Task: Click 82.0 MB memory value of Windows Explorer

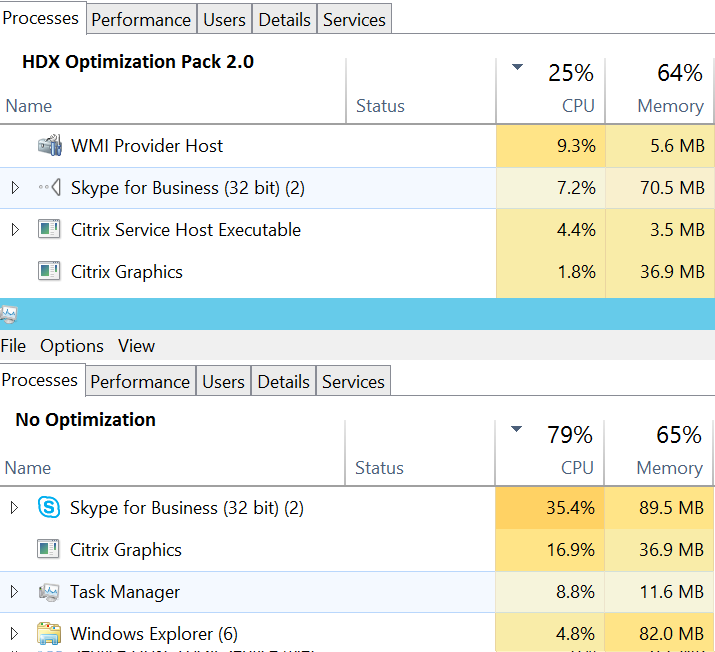Action: [672, 634]
